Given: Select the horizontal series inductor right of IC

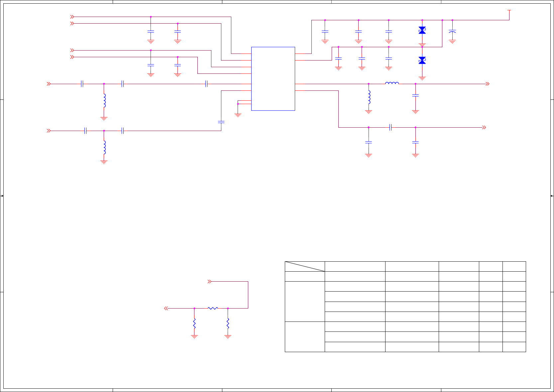Looking at the screenshot, I should click(392, 83).
